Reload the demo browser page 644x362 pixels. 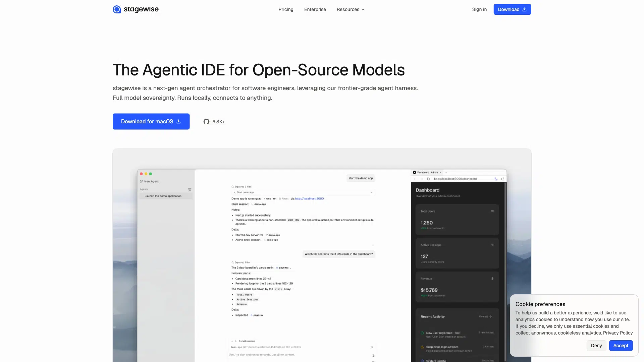[x=428, y=179]
